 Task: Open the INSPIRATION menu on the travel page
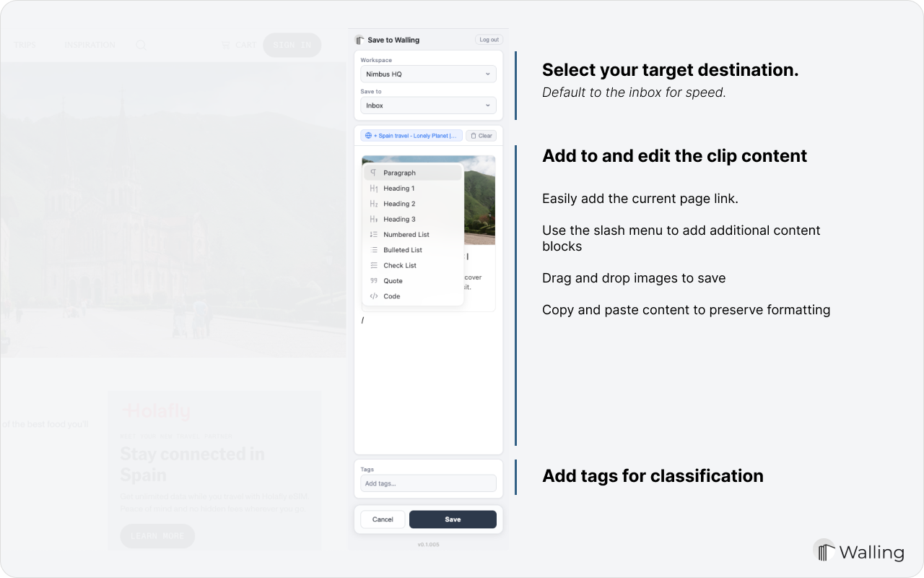tap(90, 45)
